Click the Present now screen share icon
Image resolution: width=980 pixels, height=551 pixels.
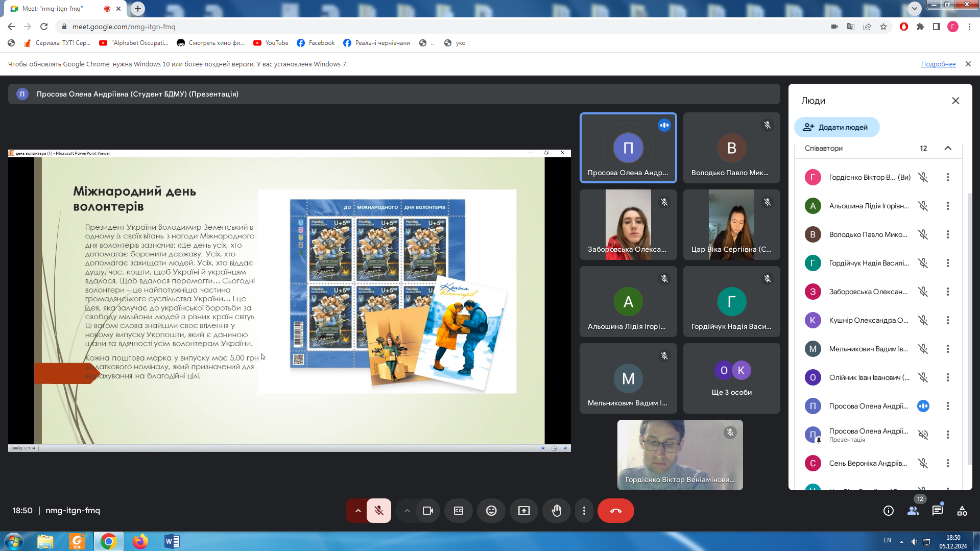pyautogui.click(x=524, y=511)
